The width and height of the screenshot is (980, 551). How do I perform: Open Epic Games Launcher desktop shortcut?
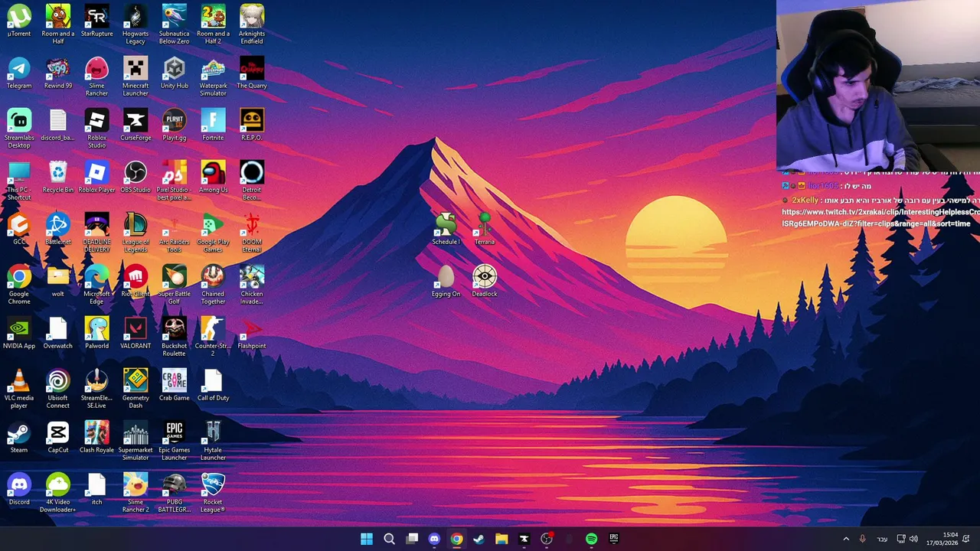[x=174, y=441]
